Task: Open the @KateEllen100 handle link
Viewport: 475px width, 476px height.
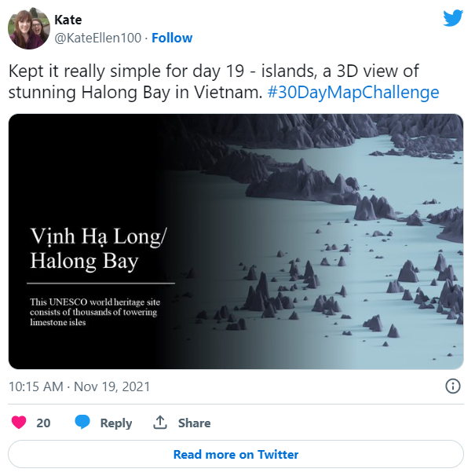Action: click(x=97, y=38)
